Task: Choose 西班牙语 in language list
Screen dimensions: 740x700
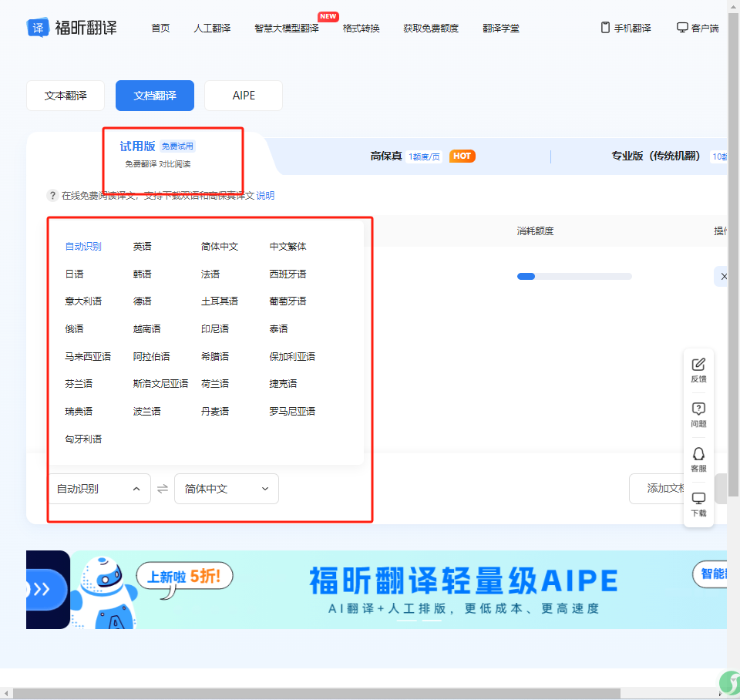Action: point(288,274)
